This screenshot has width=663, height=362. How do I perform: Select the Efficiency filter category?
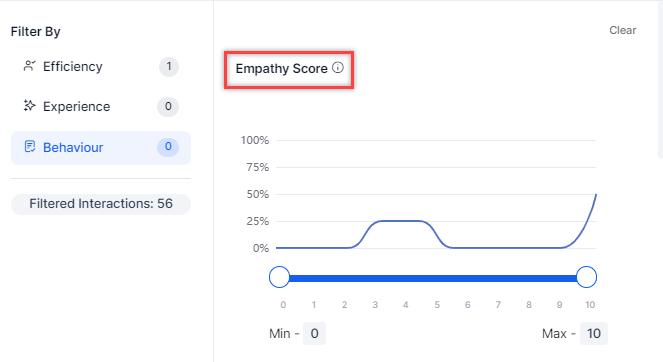coord(101,66)
